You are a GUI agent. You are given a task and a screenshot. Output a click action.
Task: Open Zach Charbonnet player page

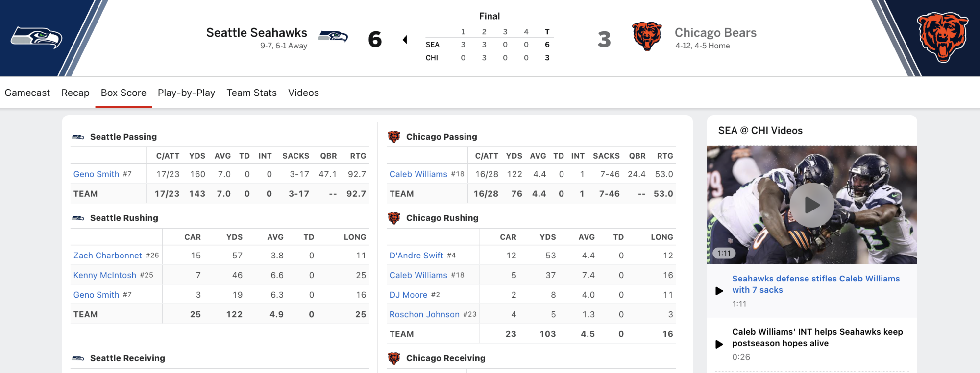point(108,256)
